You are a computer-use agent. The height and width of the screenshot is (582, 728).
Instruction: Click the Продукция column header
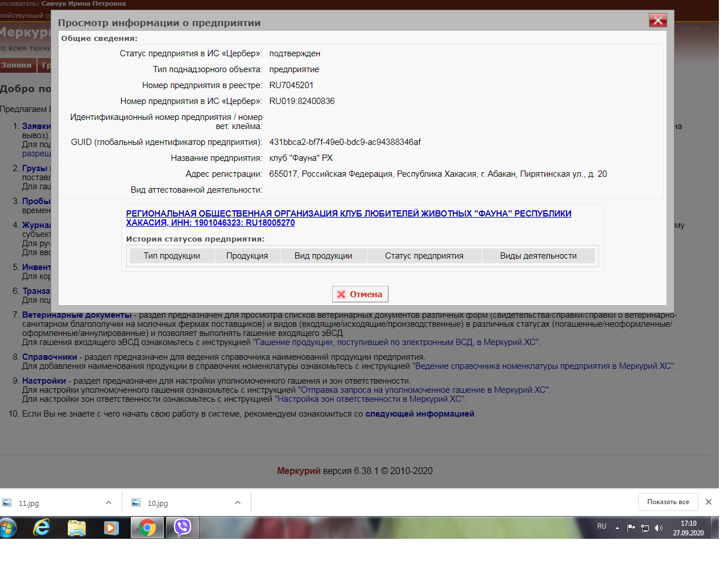tap(247, 256)
